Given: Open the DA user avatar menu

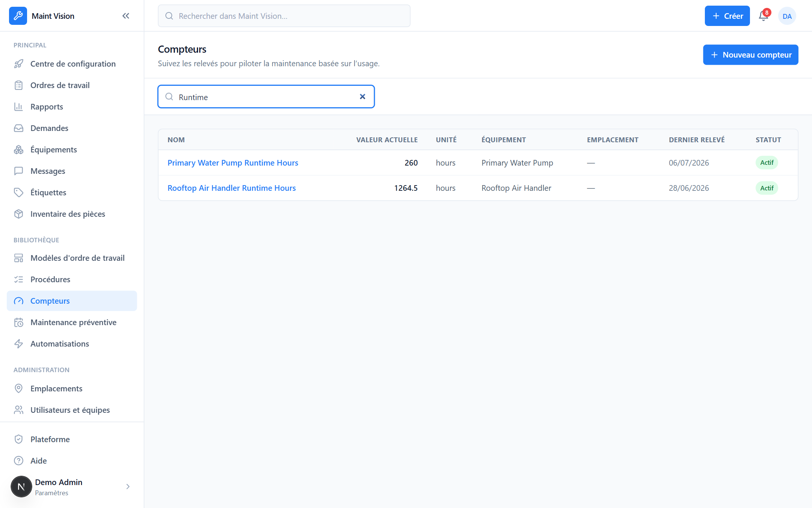Looking at the screenshot, I should [x=787, y=16].
